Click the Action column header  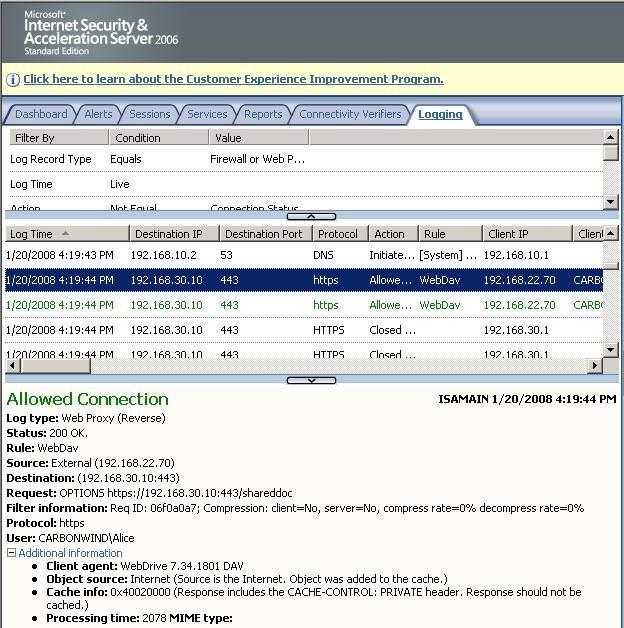pos(393,234)
